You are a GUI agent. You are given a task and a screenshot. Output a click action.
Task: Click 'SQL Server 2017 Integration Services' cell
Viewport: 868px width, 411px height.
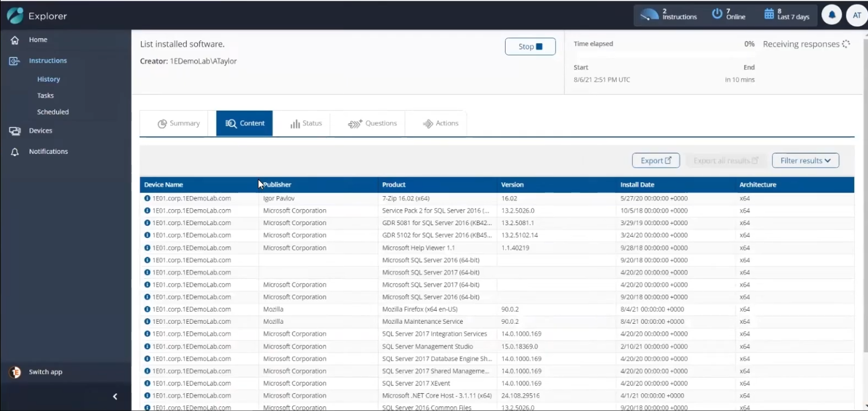(434, 334)
